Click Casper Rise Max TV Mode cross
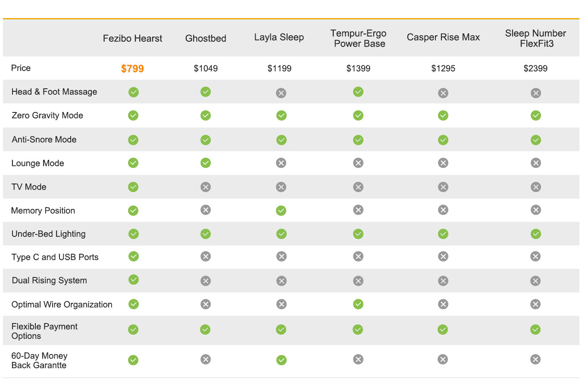 click(443, 187)
